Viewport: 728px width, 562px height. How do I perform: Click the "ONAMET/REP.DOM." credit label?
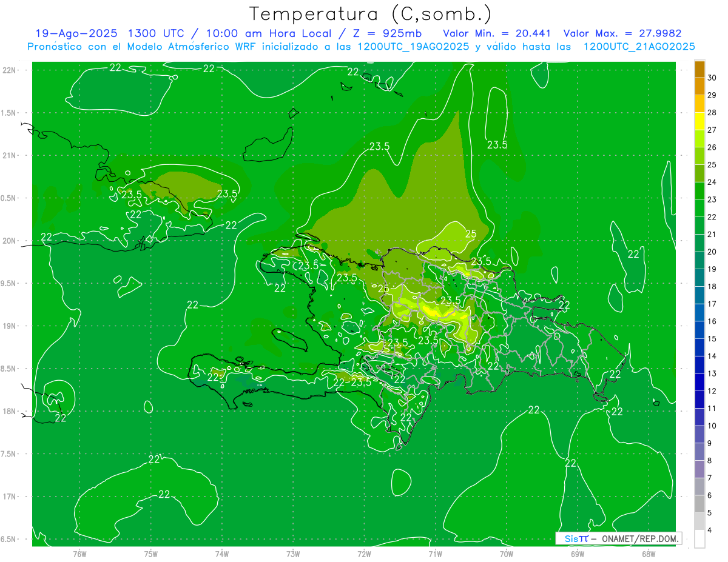(639, 539)
